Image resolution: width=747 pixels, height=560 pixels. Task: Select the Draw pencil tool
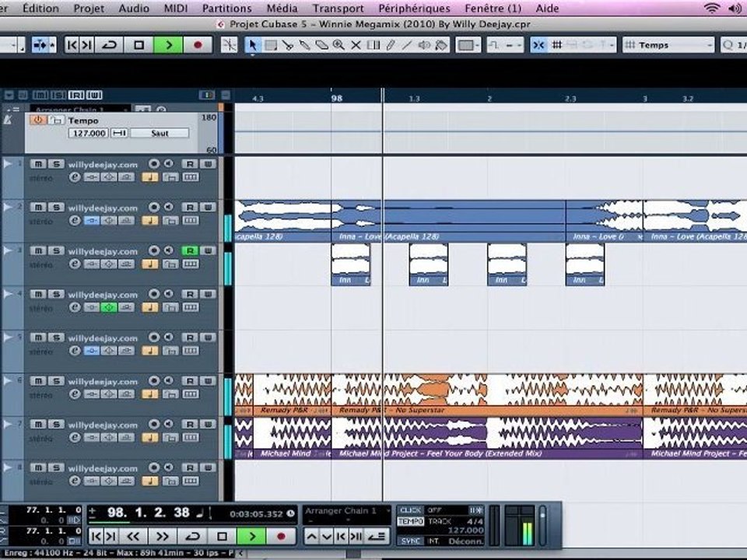coord(390,45)
